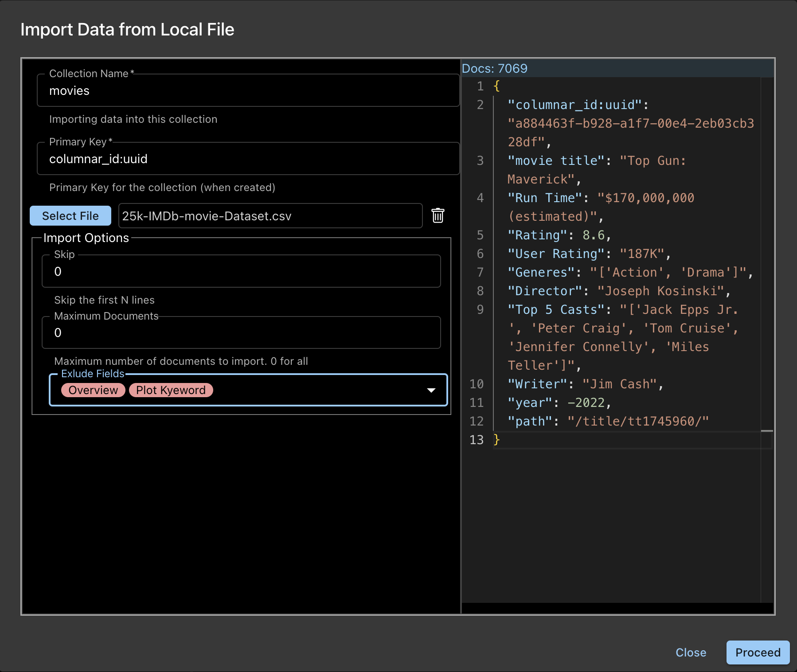Image resolution: width=797 pixels, height=672 pixels.
Task: Click the "User Rating" line in preview
Action: click(590, 254)
